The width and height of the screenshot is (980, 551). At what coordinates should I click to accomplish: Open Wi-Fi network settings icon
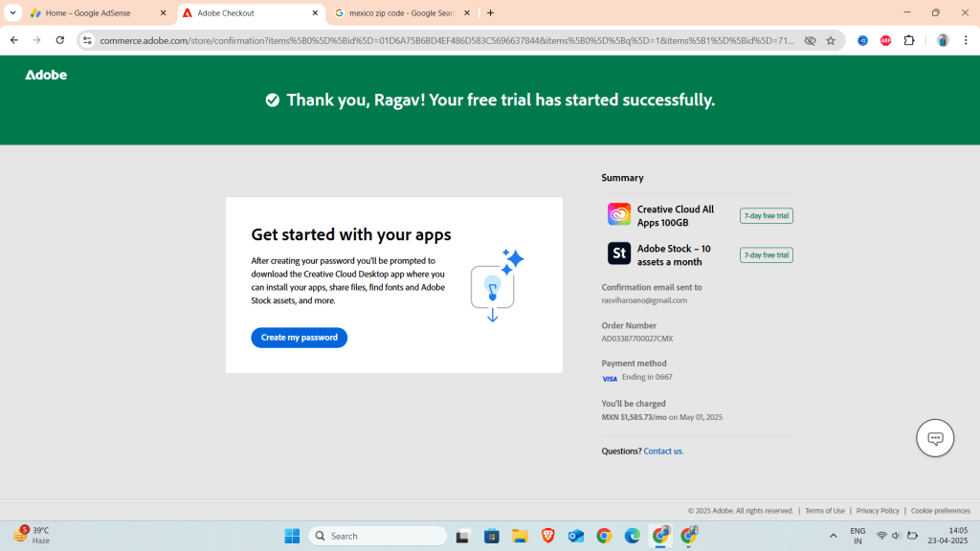click(x=881, y=536)
